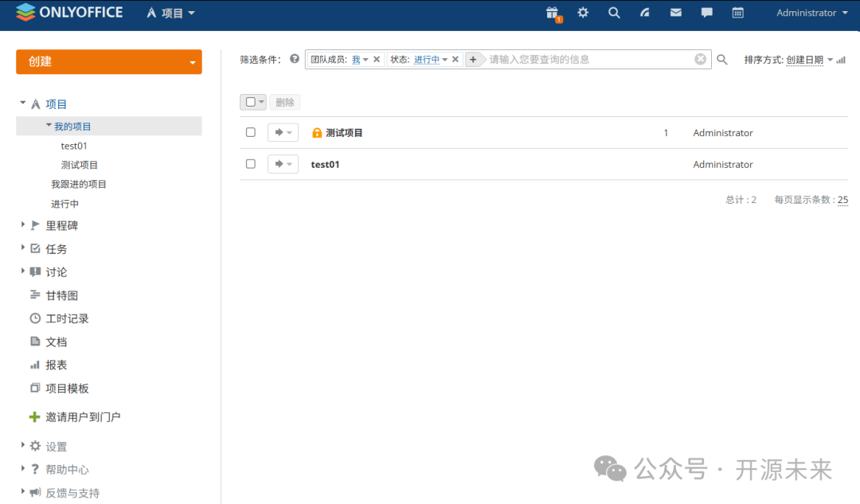Image resolution: width=860 pixels, height=504 pixels.
Task: Check the checkbox for 测试项目 row
Action: 250,132
